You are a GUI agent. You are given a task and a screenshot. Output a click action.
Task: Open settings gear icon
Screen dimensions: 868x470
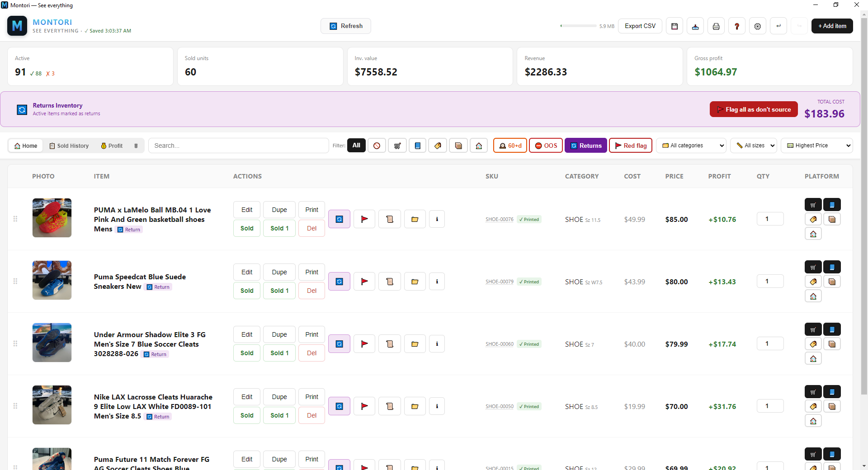(758, 26)
